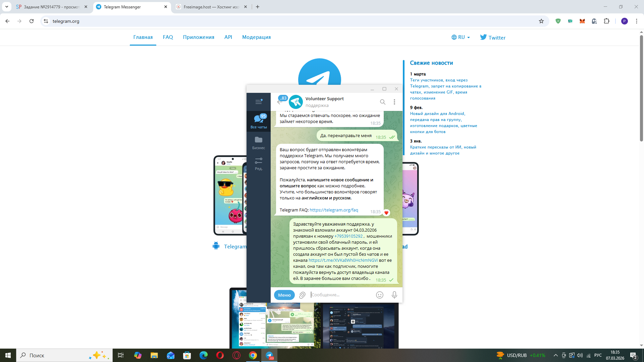Image resolution: width=644 pixels, height=362 pixels.
Task: Go back from Volunteer Support chat
Action: click(280, 102)
